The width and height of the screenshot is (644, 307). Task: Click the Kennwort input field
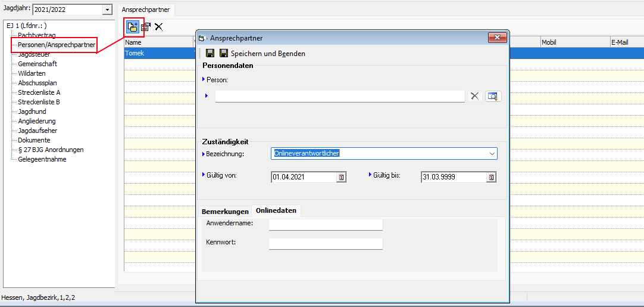click(x=325, y=243)
